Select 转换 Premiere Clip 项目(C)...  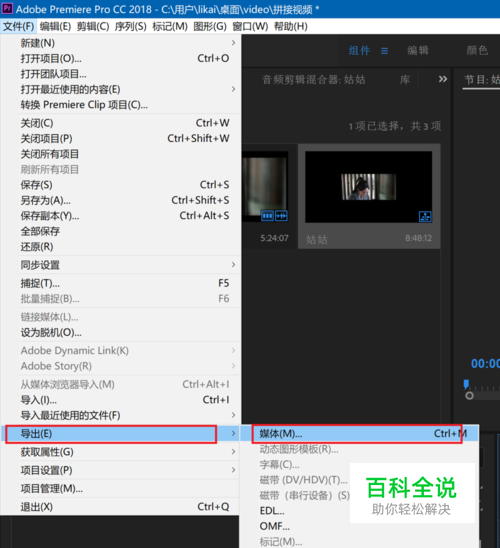click(121, 105)
